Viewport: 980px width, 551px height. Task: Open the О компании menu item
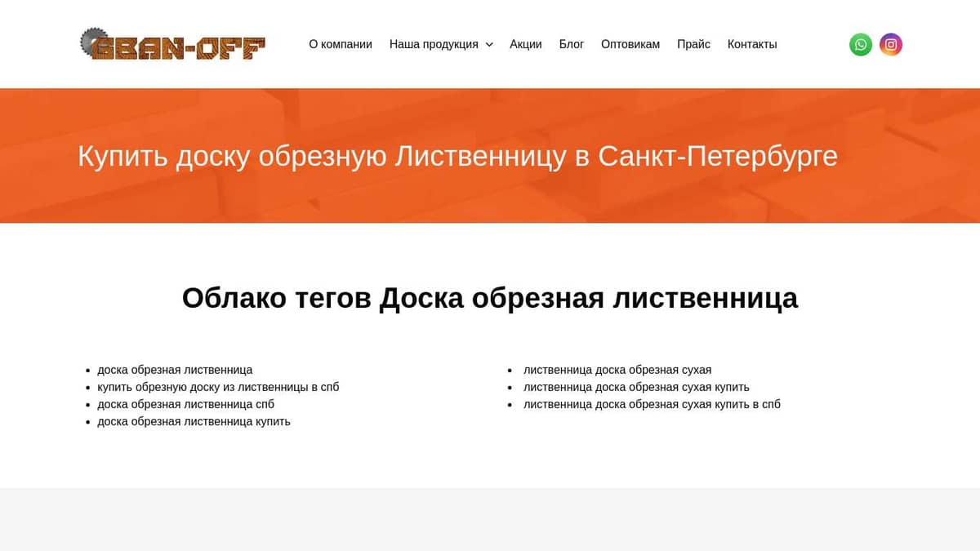tap(341, 44)
